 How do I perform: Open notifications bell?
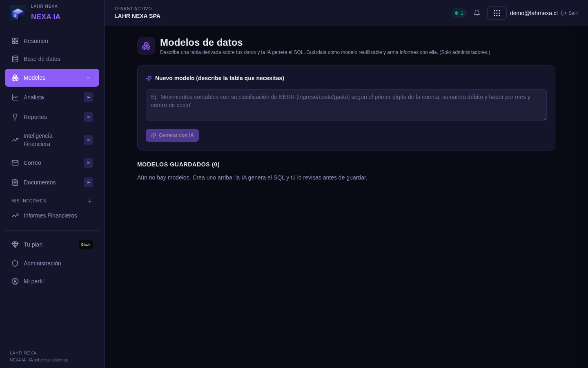[477, 13]
